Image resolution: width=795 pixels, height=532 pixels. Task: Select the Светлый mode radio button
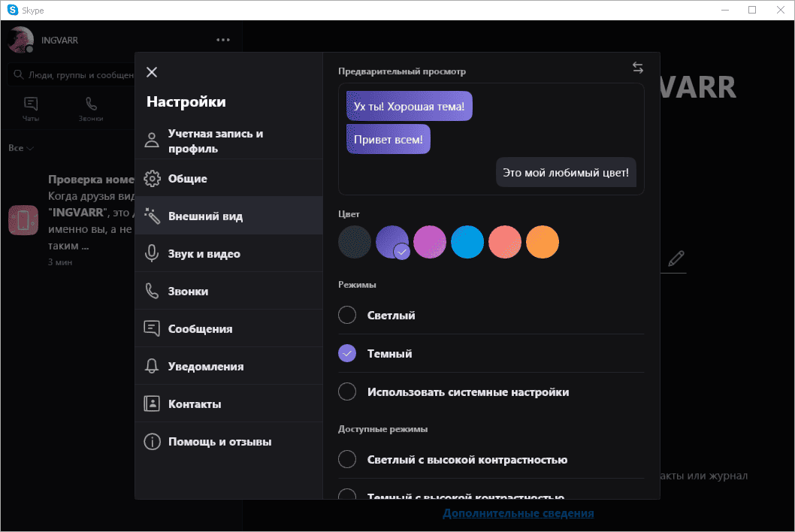coord(347,315)
